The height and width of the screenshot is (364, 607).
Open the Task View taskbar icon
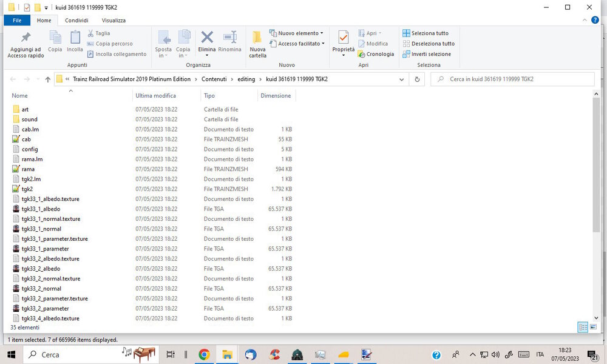[171, 355]
